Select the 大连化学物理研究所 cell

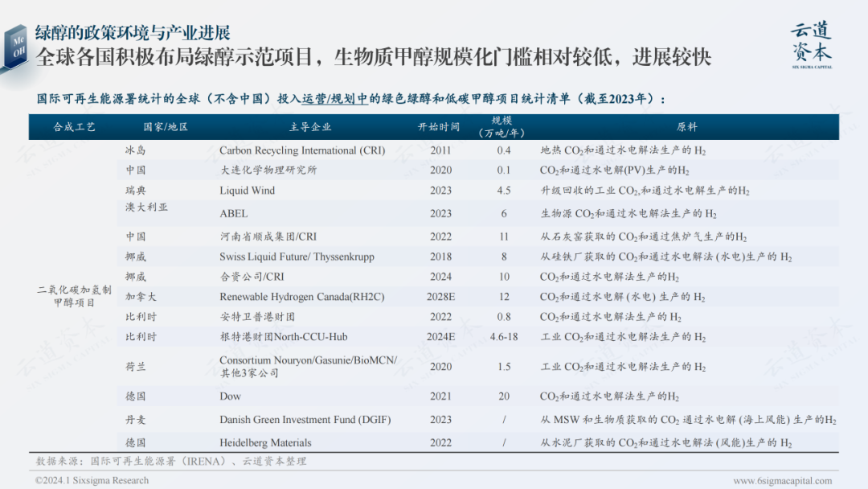coord(268,170)
